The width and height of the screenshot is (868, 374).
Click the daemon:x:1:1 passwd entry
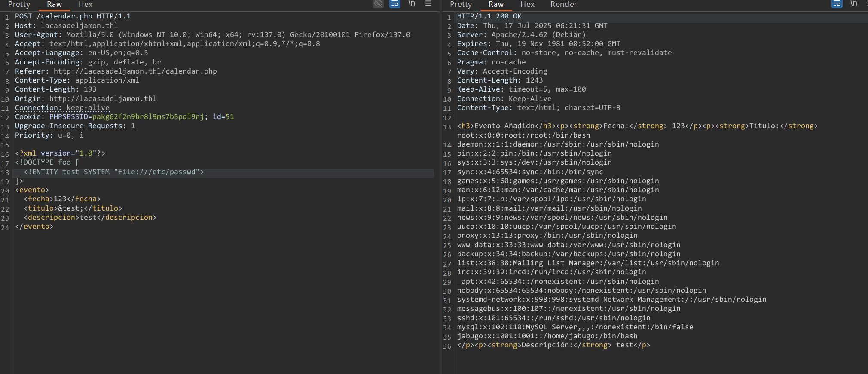(x=558, y=144)
